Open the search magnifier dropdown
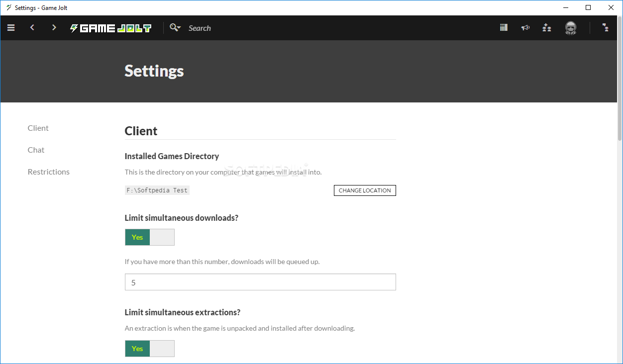Image resolution: width=623 pixels, height=364 pixels. [175, 28]
